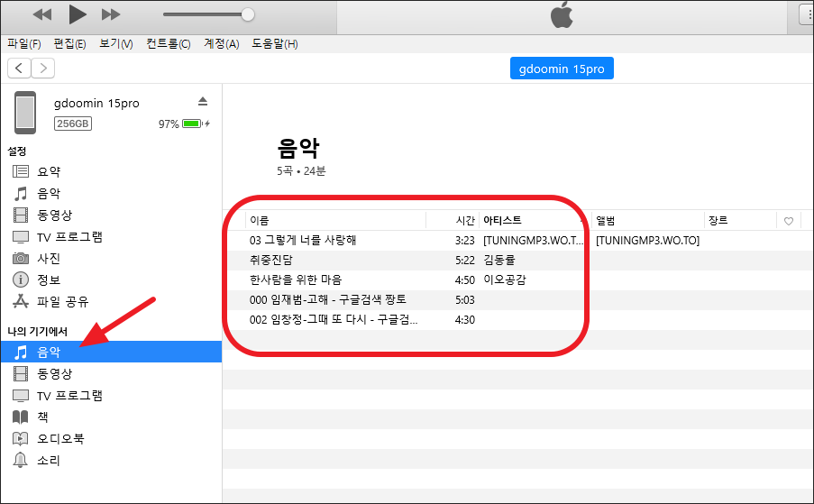The image size is (814, 504).
Task: Adjust the volume slider knob
Action: 248,14
